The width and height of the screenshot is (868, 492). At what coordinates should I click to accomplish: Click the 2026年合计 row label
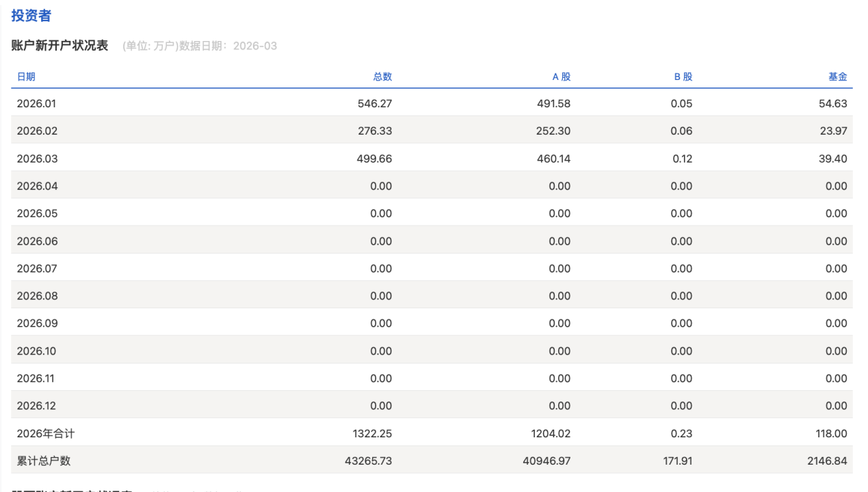pyautogui.click(x=46, y=433)
